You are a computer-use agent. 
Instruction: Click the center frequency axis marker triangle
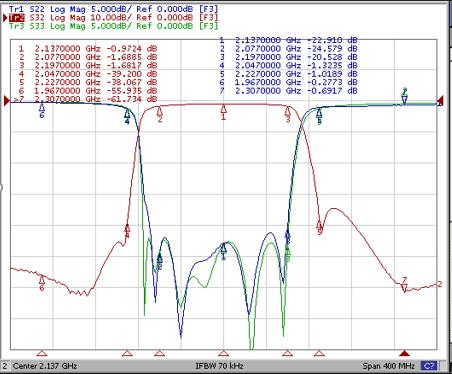[223, 353]
